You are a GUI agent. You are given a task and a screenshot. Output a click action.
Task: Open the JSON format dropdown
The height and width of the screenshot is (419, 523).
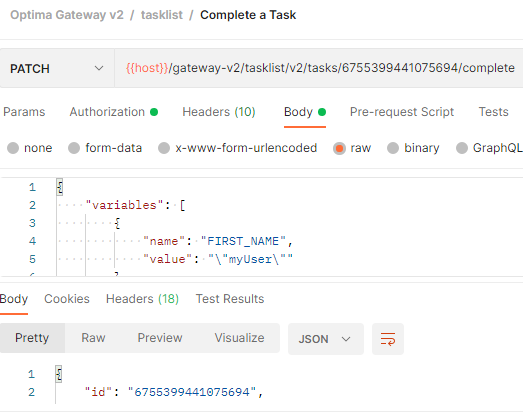click(x=326, y=339)
